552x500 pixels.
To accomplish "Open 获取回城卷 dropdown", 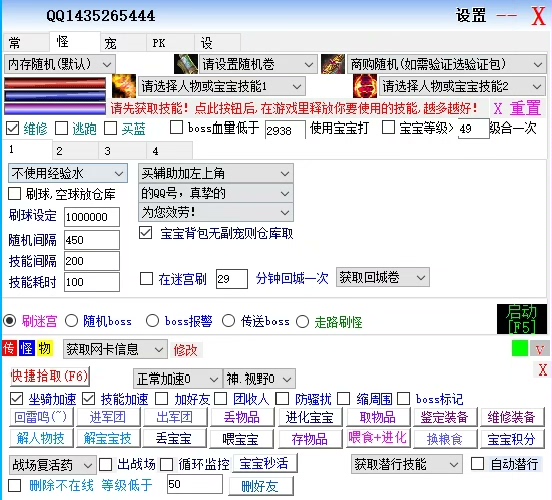I will tap(383, 277).
